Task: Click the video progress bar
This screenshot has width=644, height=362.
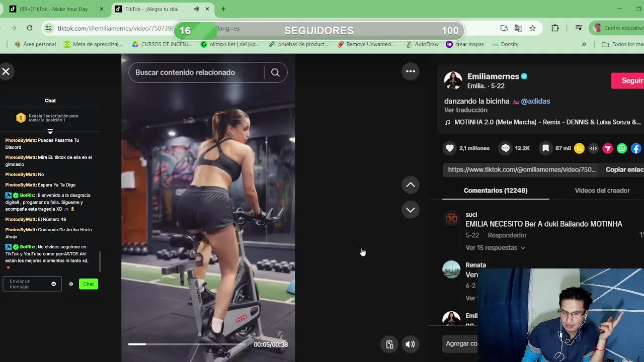Action: [x=189, y=344]
